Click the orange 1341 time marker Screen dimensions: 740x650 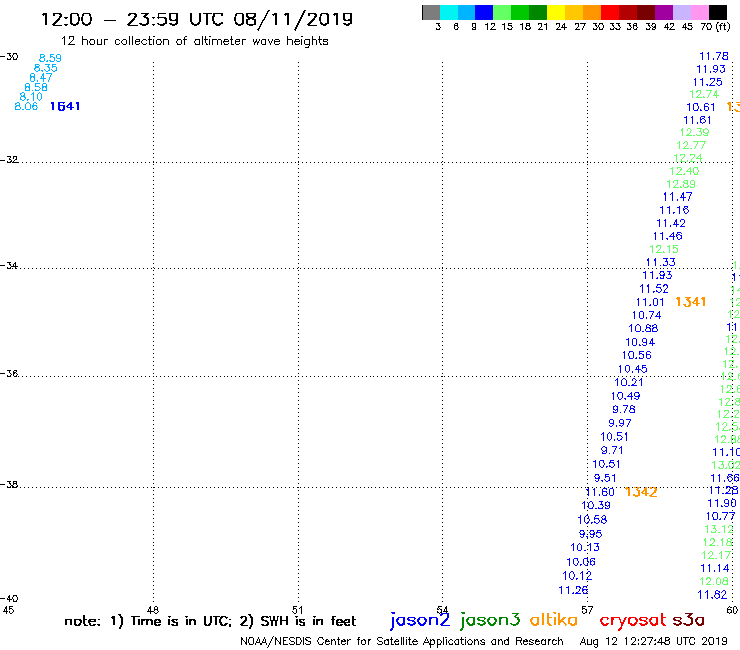click(690, 302)
